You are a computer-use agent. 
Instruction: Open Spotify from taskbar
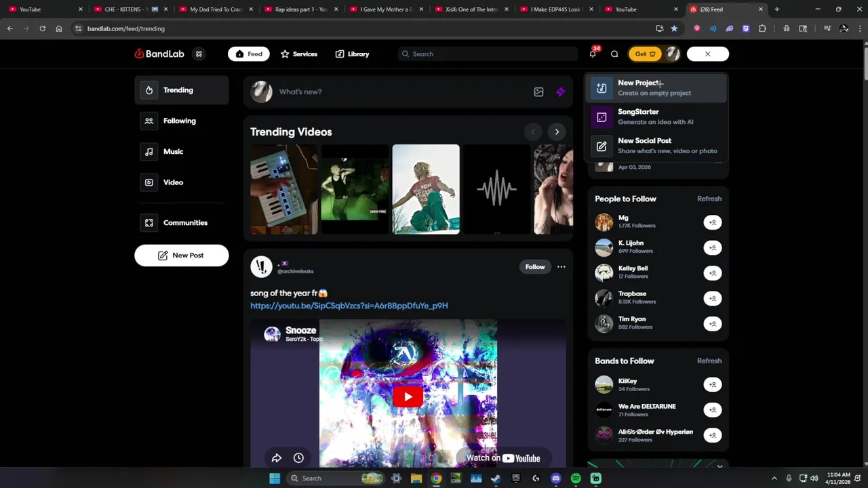pyautogui.click(x=576, y=479)
